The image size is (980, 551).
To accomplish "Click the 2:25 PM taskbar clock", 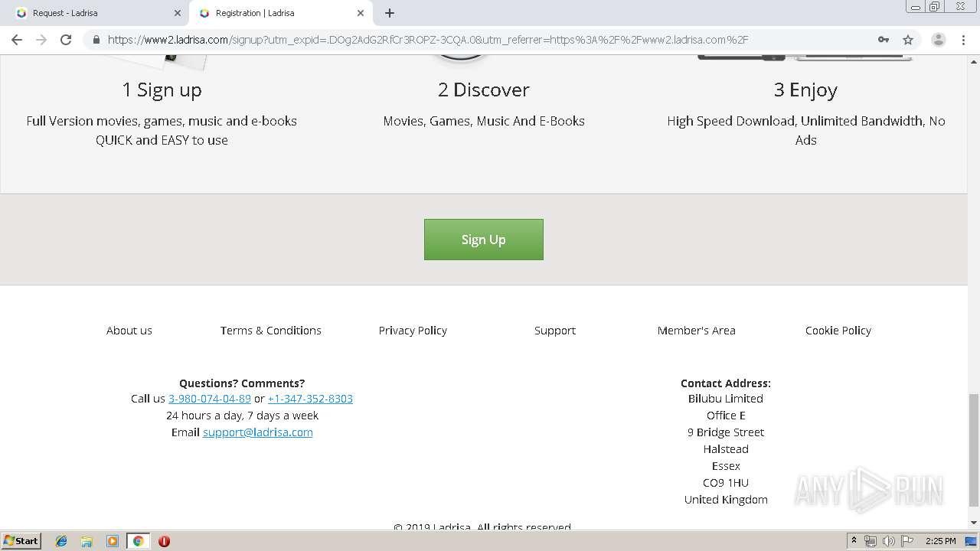I will (940, 541).
